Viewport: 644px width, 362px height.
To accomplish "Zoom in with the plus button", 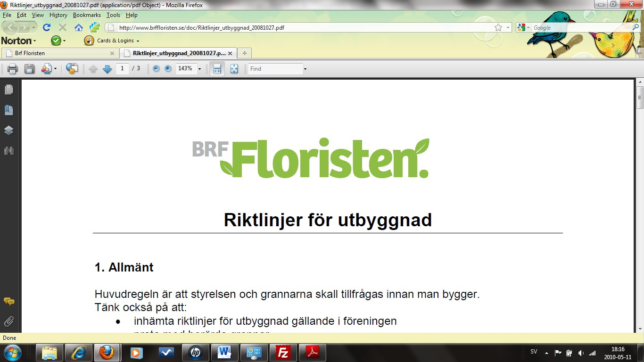I will pos(168,68).
